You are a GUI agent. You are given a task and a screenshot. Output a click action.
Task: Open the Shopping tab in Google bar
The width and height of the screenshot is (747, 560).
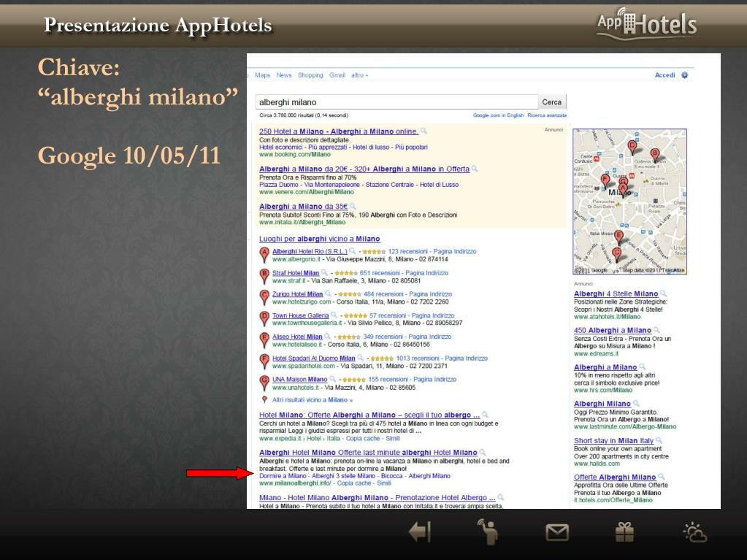pos(310,75)
